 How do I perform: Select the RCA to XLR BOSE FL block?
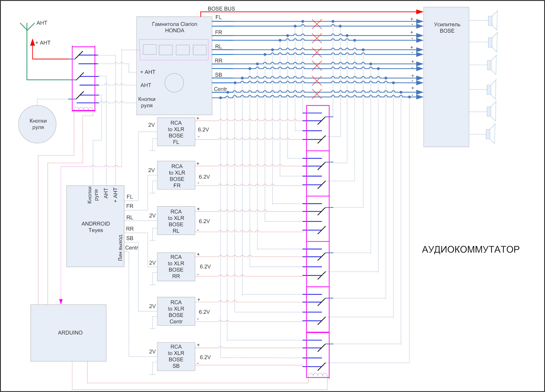176,132
